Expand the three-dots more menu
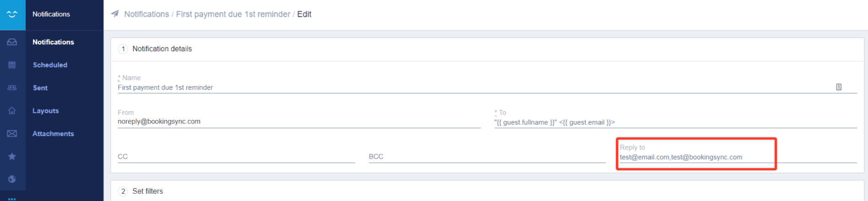The width and height of the screenshot is (868, 201). tap(12, 199)
